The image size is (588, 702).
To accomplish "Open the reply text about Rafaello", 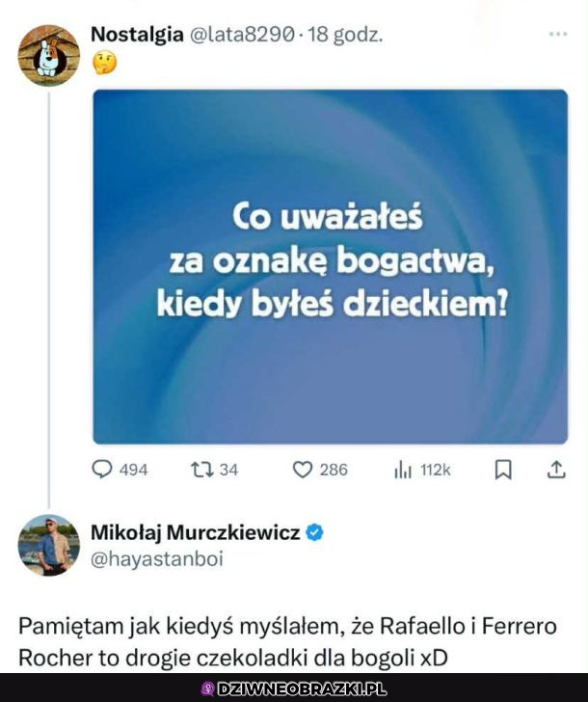I will pos(287,642).
